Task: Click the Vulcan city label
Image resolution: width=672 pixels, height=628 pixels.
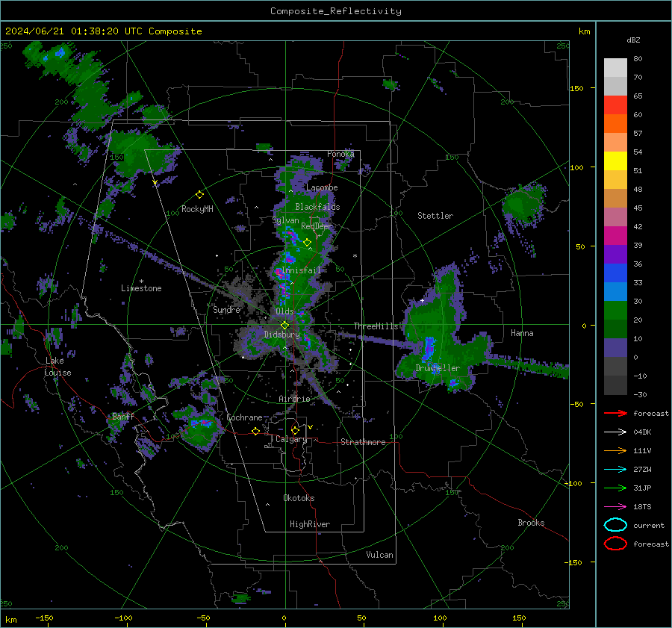Action: point(380,555)
